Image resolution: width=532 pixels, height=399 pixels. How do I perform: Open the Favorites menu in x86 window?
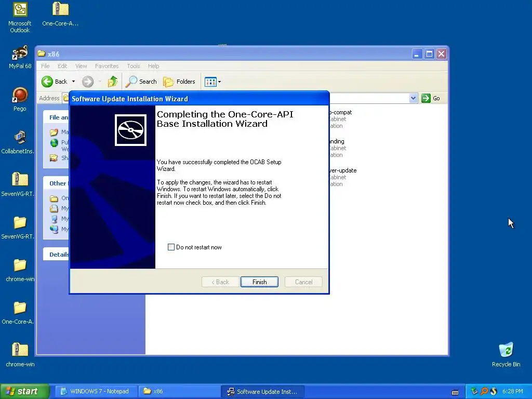click(x=107, y=66)
